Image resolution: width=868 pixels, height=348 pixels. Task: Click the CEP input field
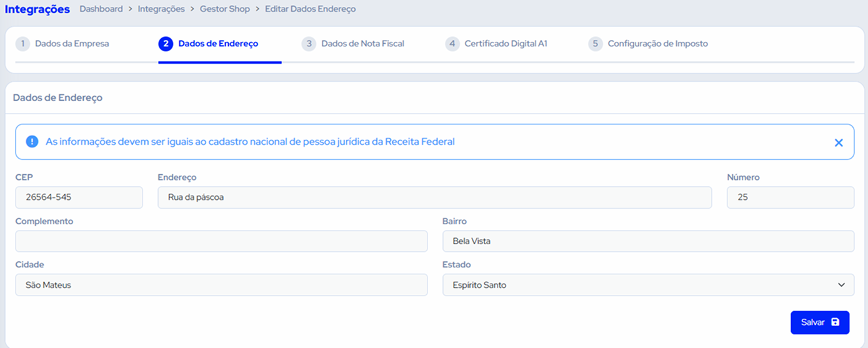(79, 197)
